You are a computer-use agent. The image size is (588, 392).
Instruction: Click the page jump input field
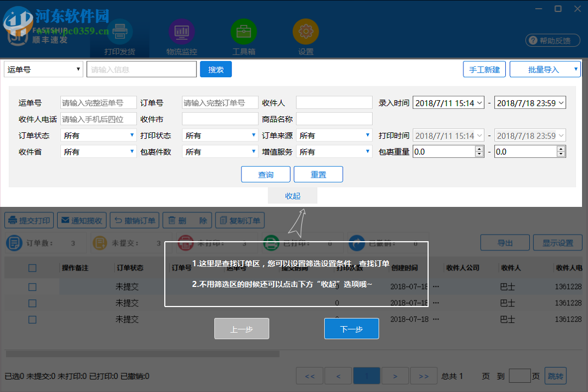coord(519,376)
